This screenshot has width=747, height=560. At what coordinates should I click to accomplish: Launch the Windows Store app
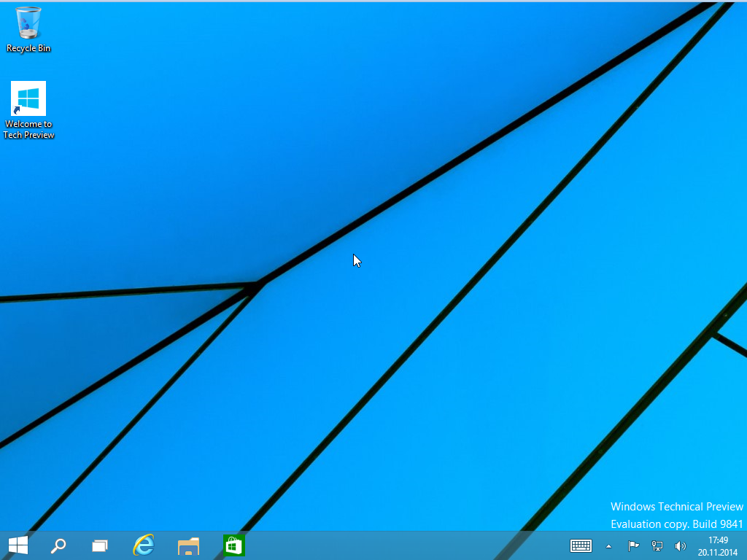click(234, 545)
